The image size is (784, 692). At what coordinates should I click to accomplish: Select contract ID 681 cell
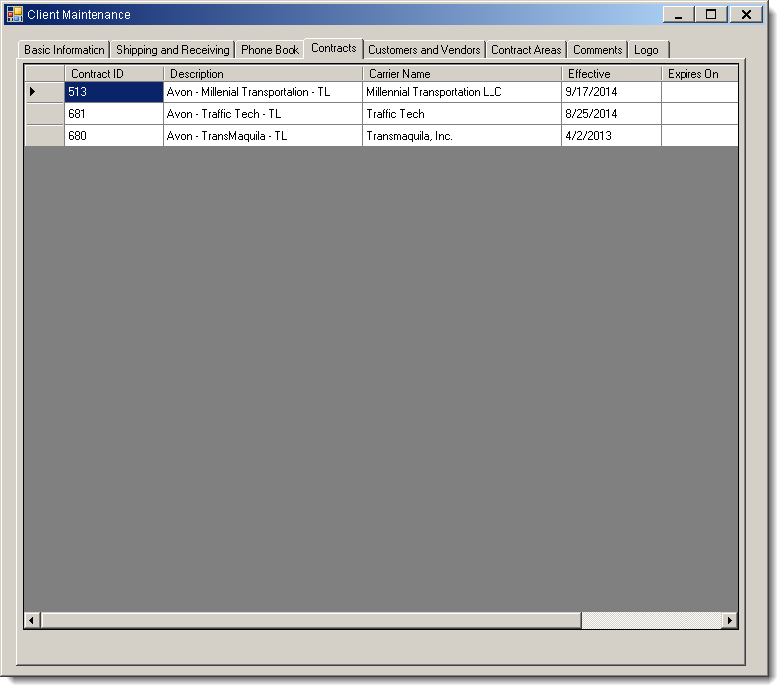pyautogui.click(x=114, y=114)
